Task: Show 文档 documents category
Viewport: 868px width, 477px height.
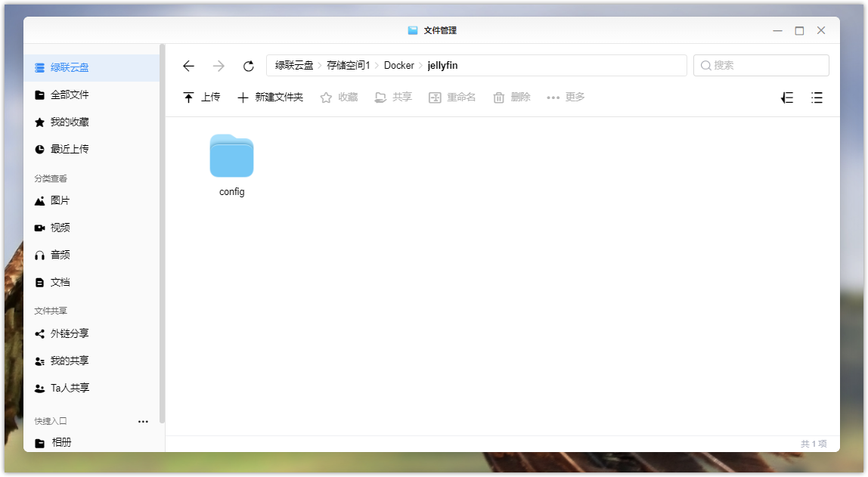Action: tap(91, 282)
